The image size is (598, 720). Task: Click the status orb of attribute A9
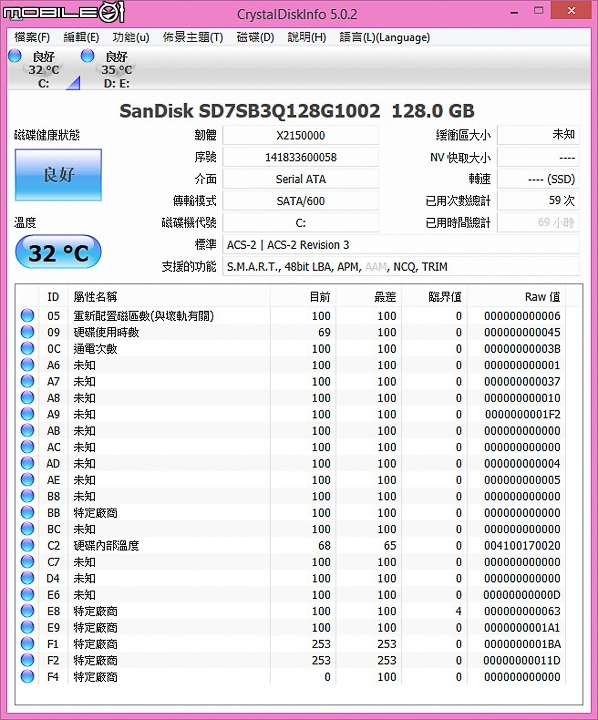pyautogui.click(x=28, y=414)
